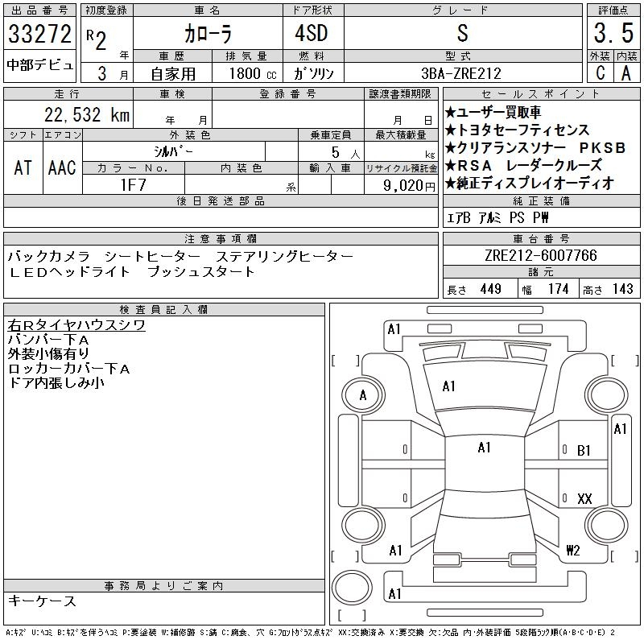Click the 中部デビュ label
The image size is (644, 644).
39,65
